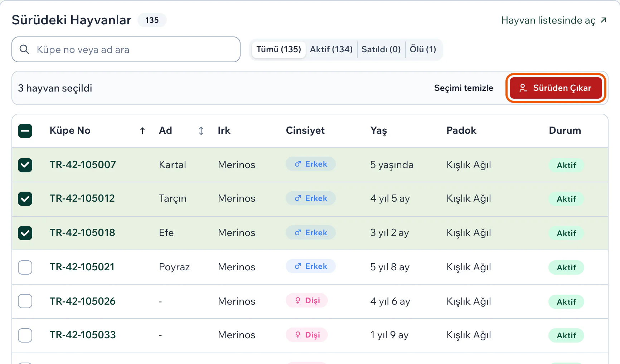This screenshot has width=620, height=364.
Task: Toggle sort arrows on Ad column
Action: 201,131
